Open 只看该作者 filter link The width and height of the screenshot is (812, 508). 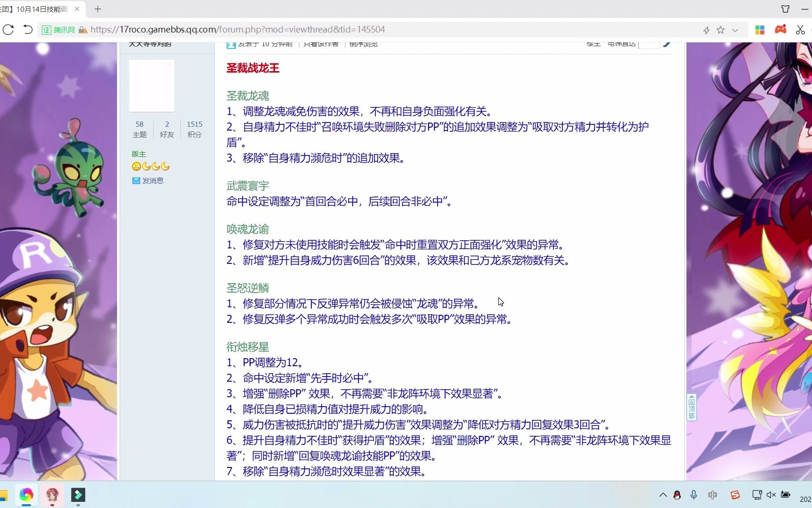point(321,44)
